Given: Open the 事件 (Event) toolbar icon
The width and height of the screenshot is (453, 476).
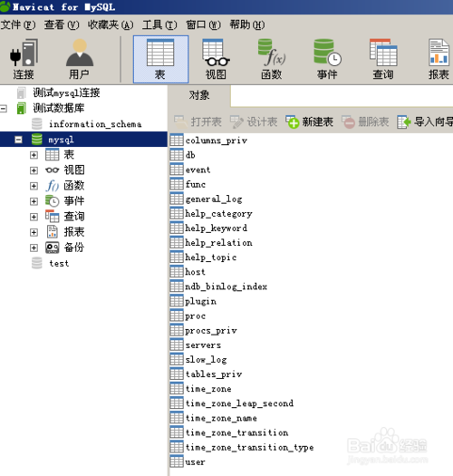Looking at the screenshot, I should tap(327, 59).
